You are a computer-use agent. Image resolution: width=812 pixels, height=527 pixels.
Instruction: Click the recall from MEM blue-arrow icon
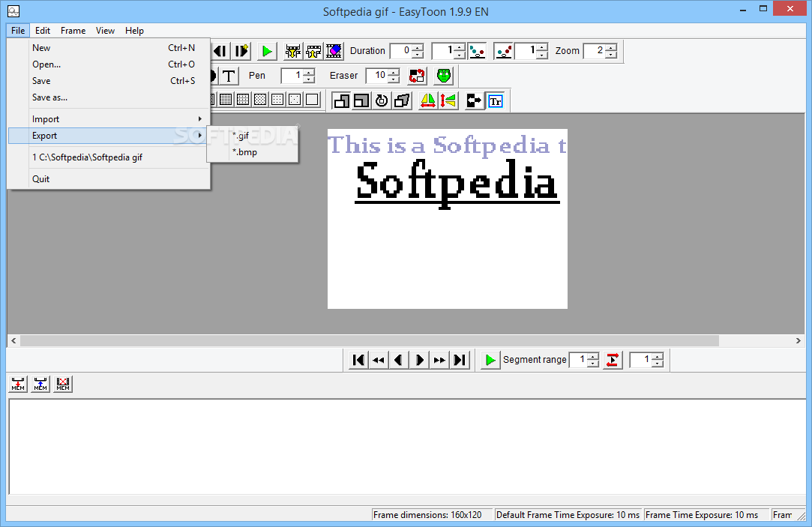point(40,384)
